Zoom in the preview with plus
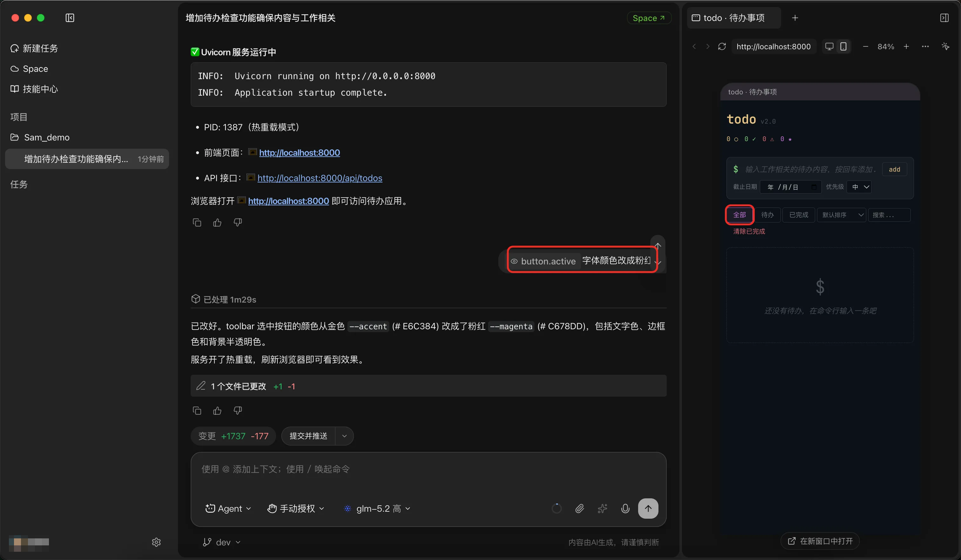 906,46
